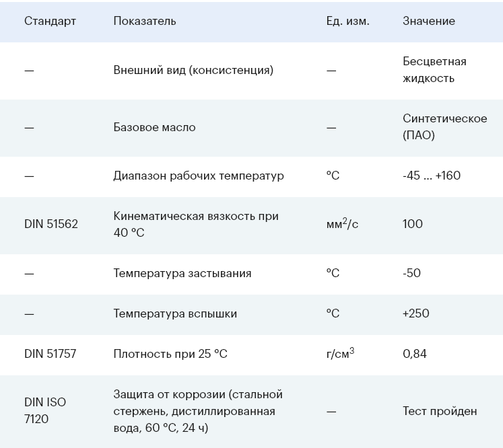The image size is (503, 448).
Task: Click the Показатель column header
Action: tap(145, 21)
